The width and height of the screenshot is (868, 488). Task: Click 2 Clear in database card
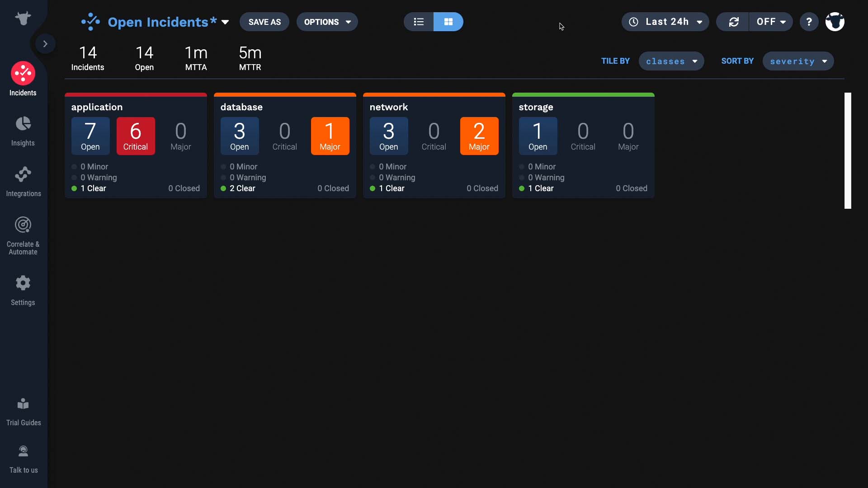point(238,188)
